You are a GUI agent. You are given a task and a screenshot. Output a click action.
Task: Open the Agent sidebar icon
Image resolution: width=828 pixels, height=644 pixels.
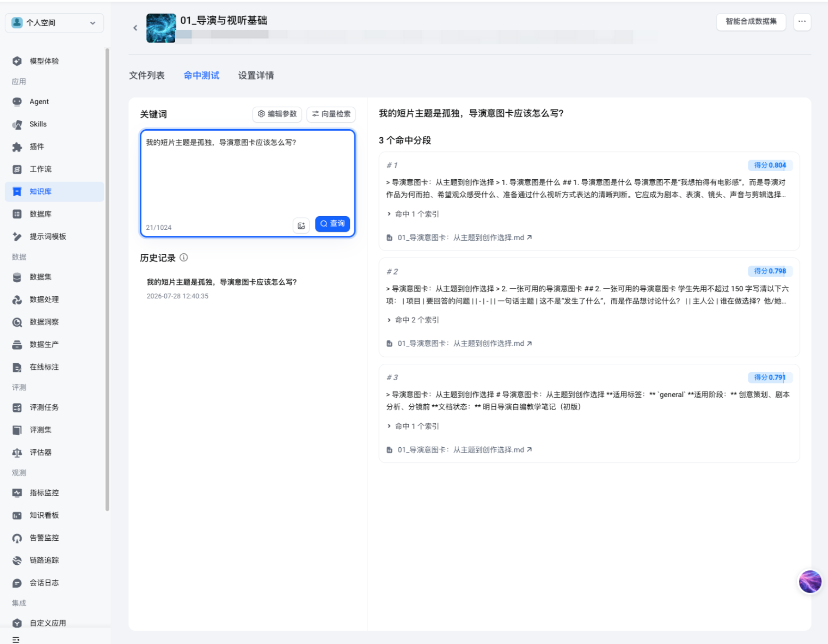(x=17, y=101)
